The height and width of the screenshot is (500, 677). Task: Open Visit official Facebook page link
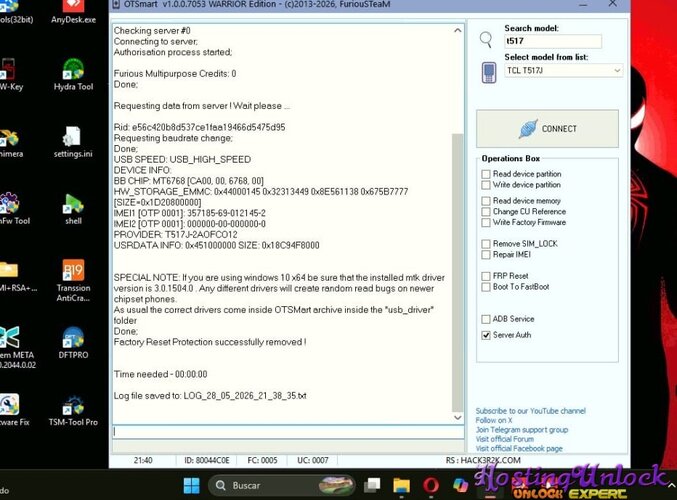tap(519, 449)
